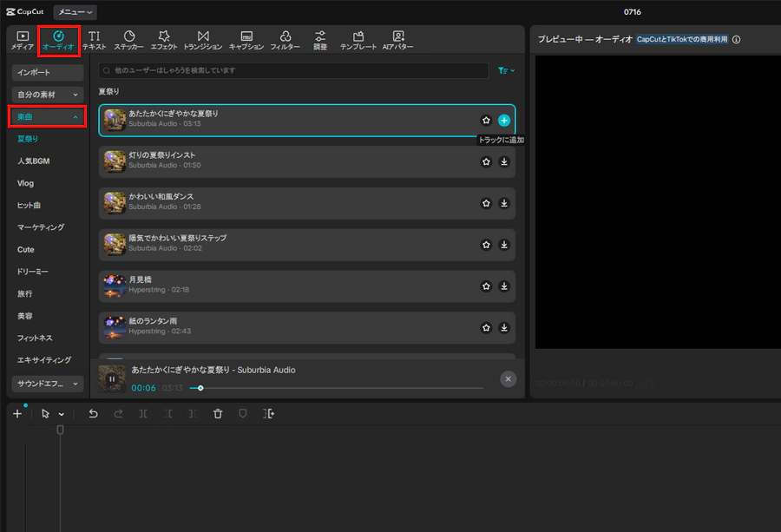Click the delete trash icon
The height and width of the screenshot is (532, 781).
[218, 413]
